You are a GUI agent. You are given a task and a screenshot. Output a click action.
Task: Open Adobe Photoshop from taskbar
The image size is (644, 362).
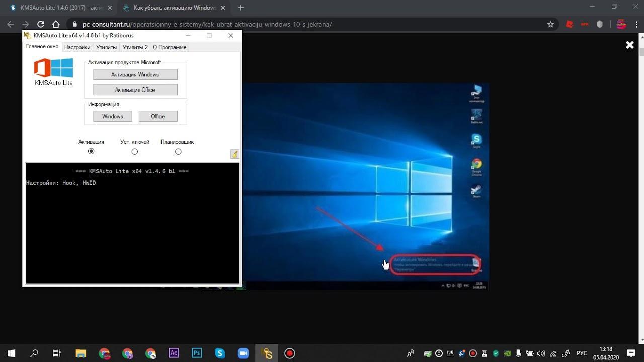(x=197, y=353)
